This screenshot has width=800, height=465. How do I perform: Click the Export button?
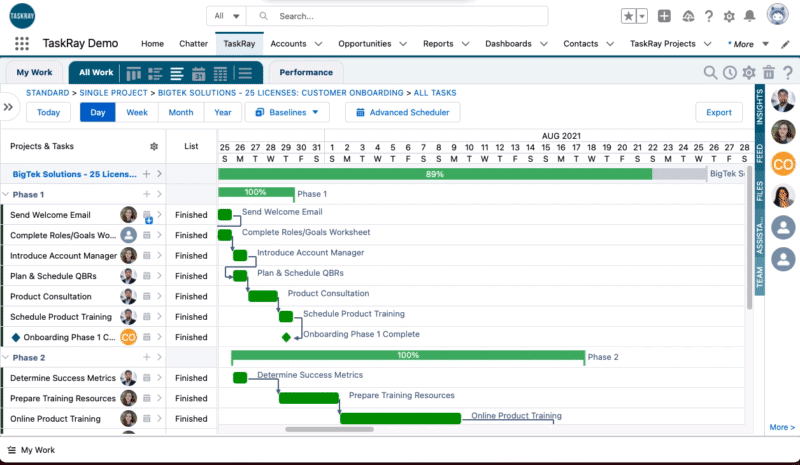point(718,112)
